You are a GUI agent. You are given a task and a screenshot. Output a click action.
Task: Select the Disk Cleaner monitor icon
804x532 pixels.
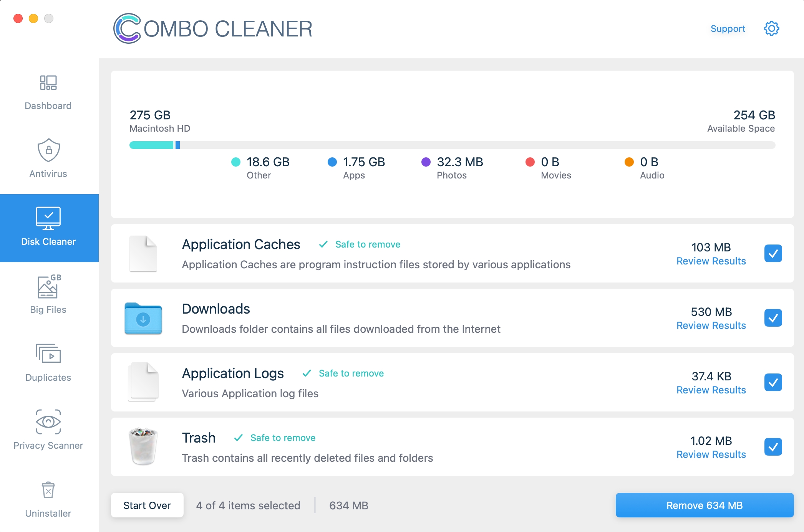point(48,218)
